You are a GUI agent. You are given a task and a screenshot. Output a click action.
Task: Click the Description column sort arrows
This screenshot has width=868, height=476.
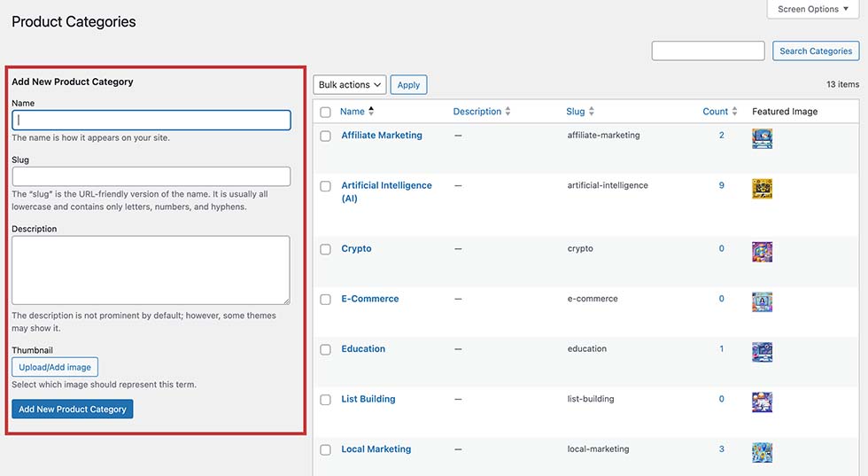[x=508, y=112]
